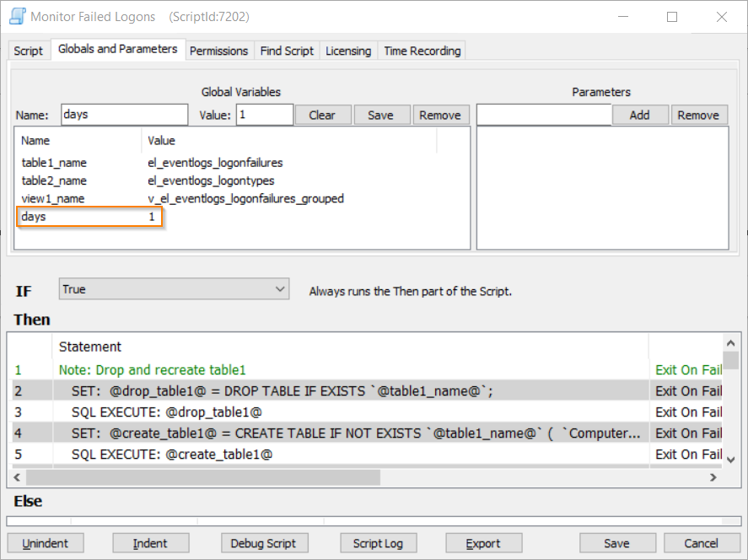The height and width of the screenshot is (560, 748).
Task: Click the global variable Name input field
Action: pyautogui.click(x=125, y=115)
